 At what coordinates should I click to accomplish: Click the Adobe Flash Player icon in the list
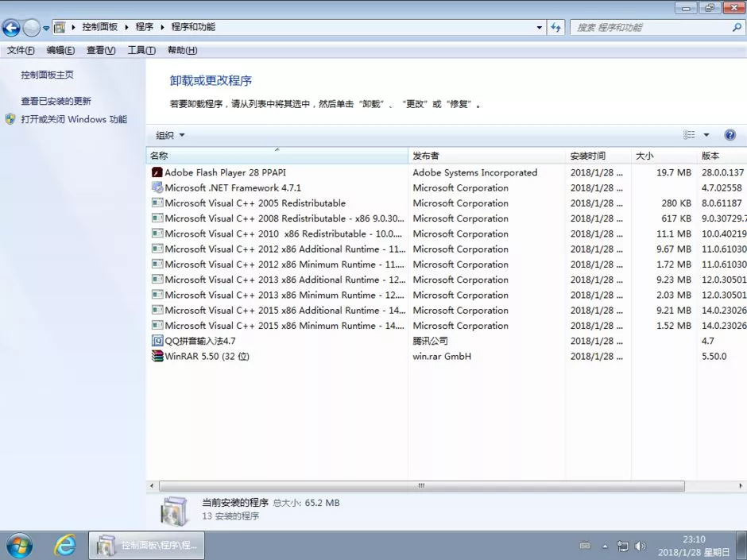(x=157, y=172)
